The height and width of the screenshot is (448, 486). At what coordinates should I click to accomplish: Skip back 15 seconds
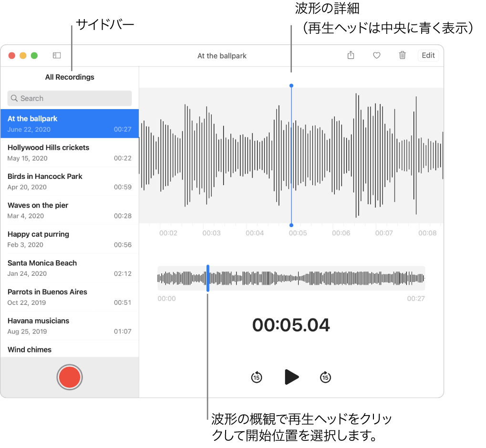(x=256, y=377)
